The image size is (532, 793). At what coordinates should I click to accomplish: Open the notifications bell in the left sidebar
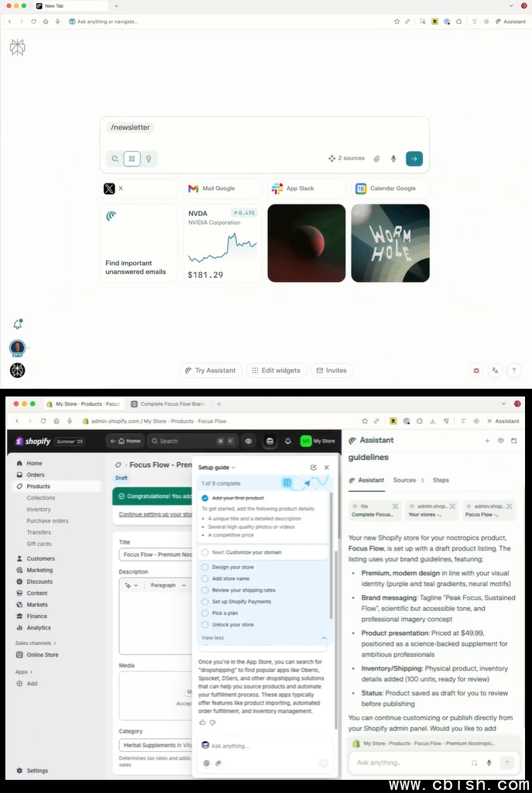18,324
